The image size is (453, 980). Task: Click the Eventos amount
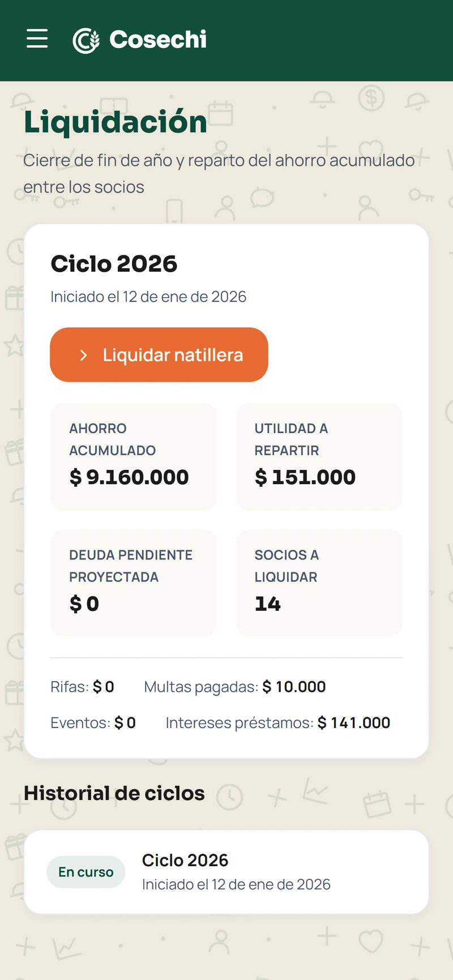tap(125, 722)
